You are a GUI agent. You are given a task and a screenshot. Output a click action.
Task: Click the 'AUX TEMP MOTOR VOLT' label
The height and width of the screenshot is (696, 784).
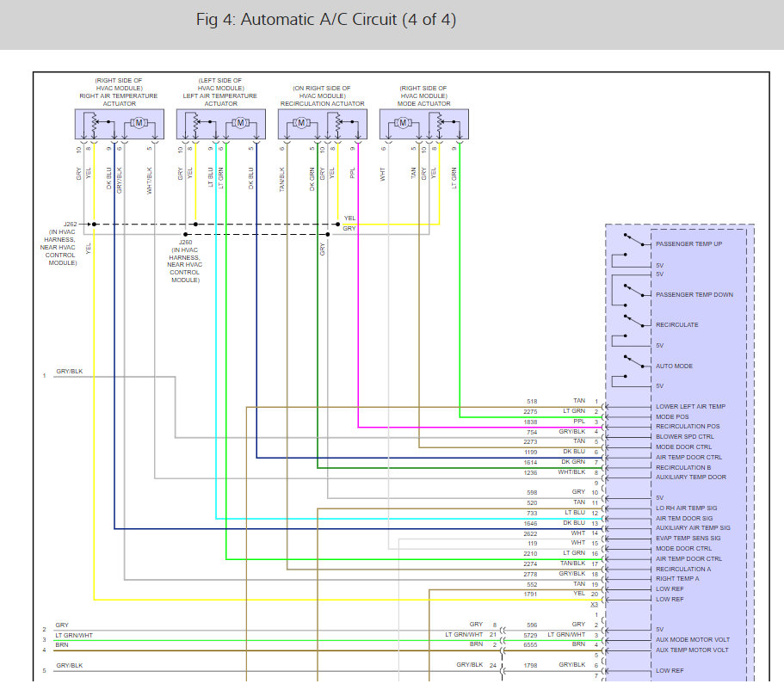click(x=692, y=650)
